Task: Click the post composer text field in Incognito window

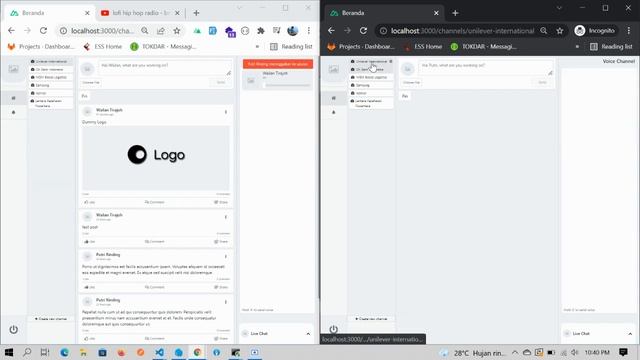Action: 485,68
